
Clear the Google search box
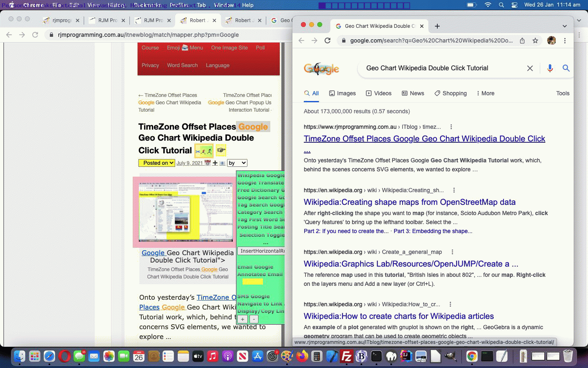530,68
